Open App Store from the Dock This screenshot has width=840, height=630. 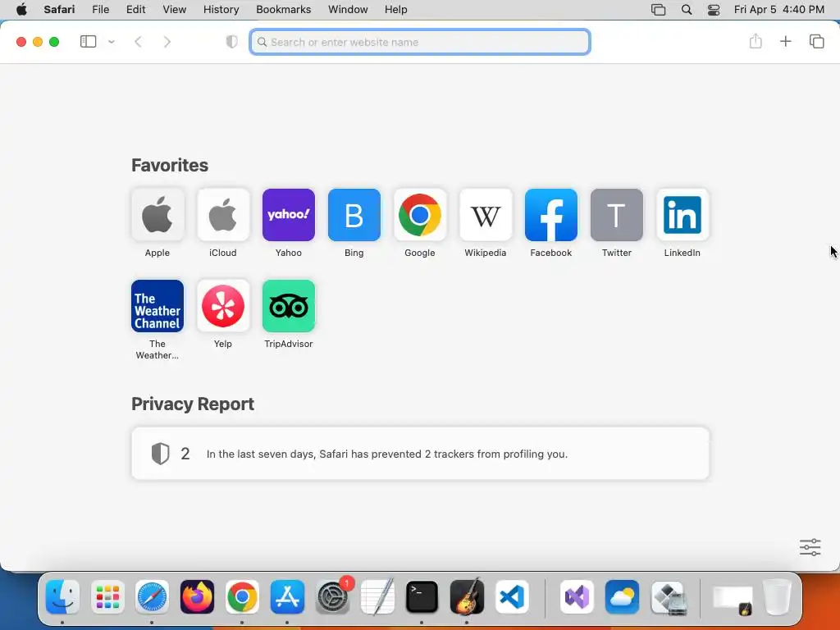coord(287,596)
